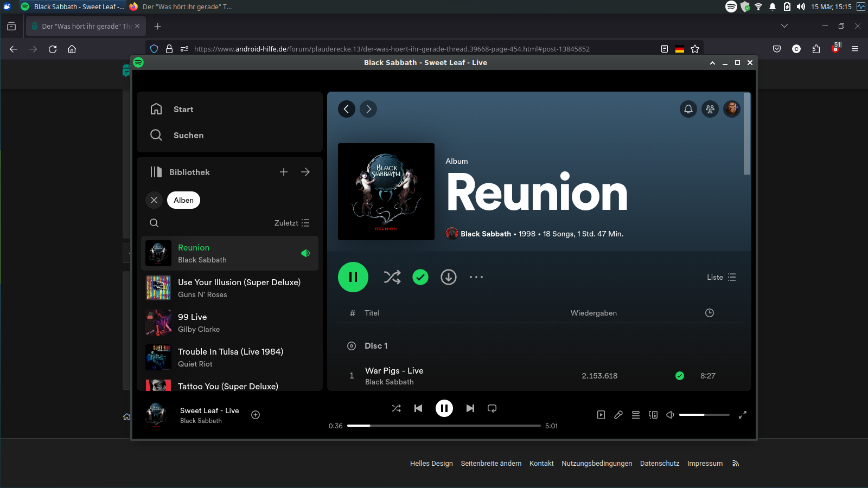Open the friend activity icon
The height and width of the screenshot is (488, 868).
pyautogui.click(x=710, y=109)
